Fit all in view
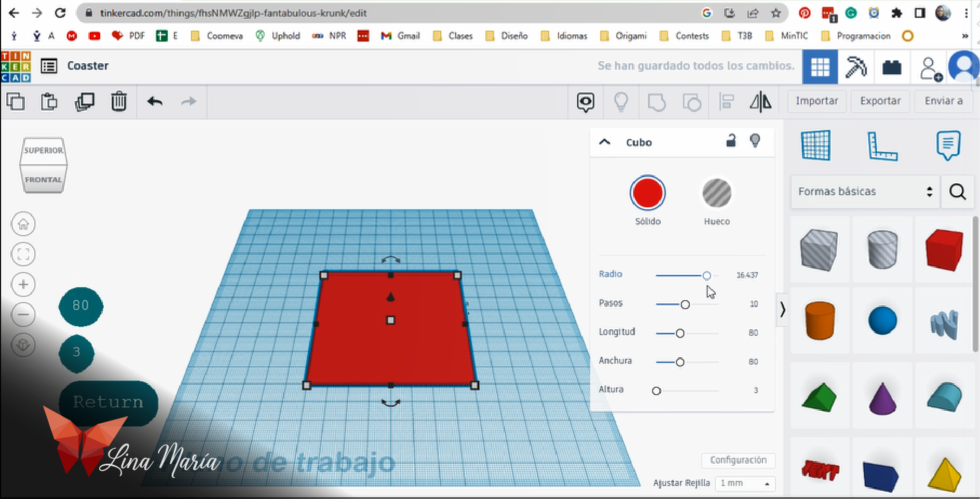Image resolution: width=980 pixels, height=499 pixels. tap(23, 254)
